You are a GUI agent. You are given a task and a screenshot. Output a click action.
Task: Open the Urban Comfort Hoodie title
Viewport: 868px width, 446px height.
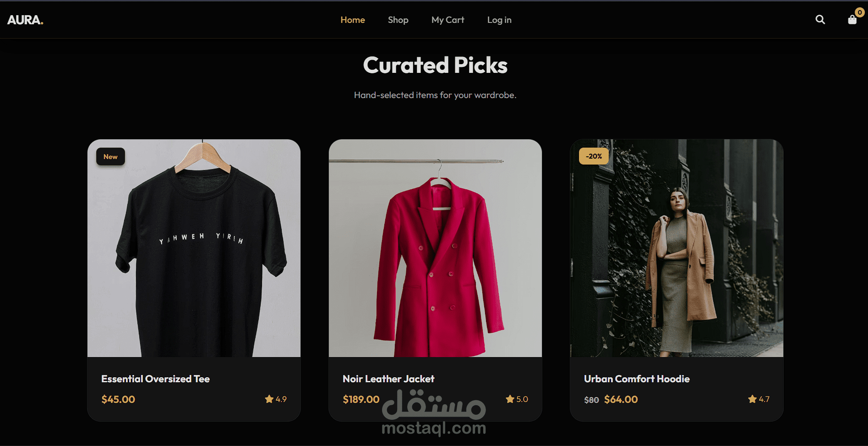(637, 379)
